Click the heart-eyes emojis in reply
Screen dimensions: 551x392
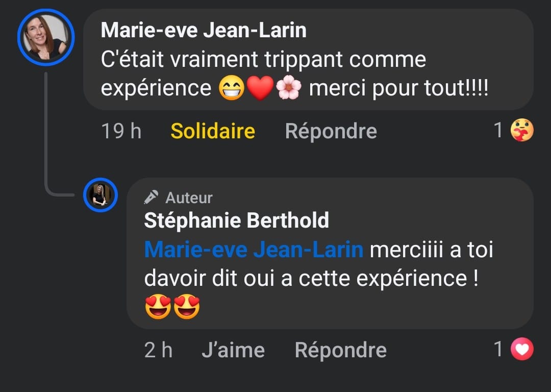coord(172,307)
